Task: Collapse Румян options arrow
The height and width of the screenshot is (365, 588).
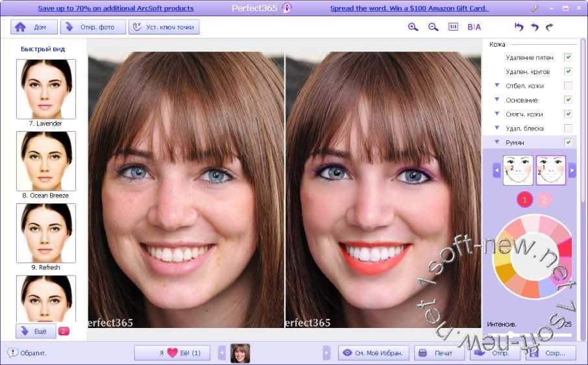Action: coord(497,142)
